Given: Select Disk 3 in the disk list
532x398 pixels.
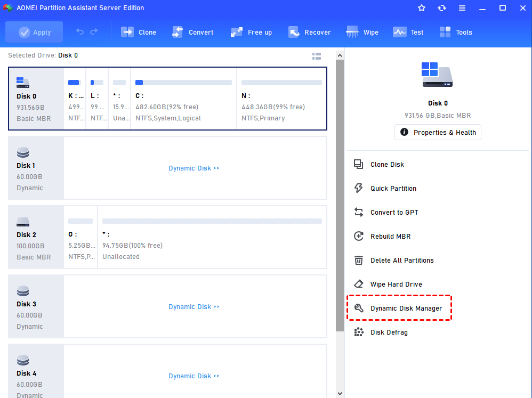Looking at the screenshot, I should click(x=36, y=306).
